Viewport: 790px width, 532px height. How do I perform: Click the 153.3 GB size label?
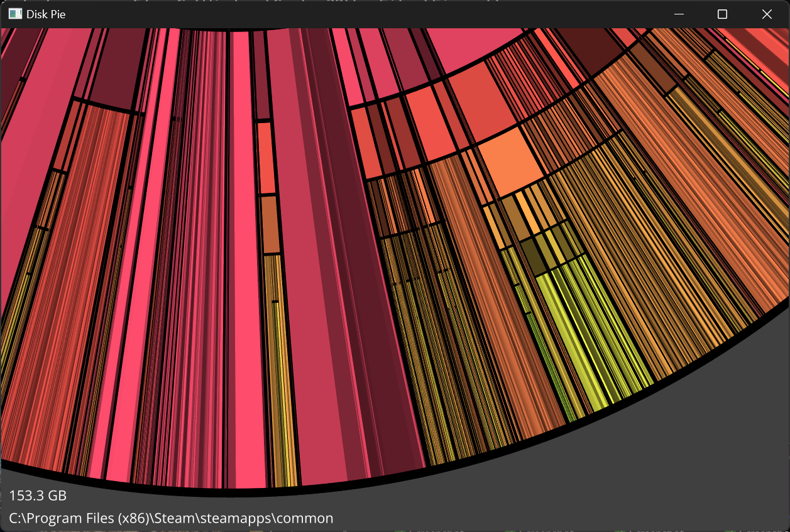click(x=38, y=496)
